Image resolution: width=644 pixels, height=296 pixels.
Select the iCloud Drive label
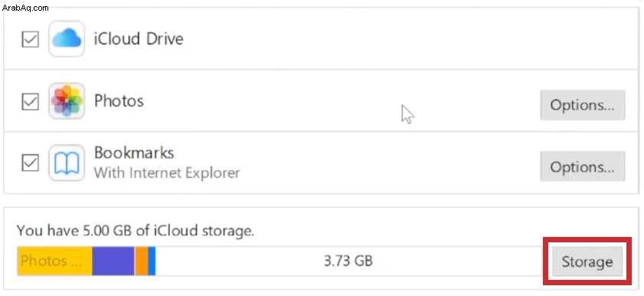139,38
